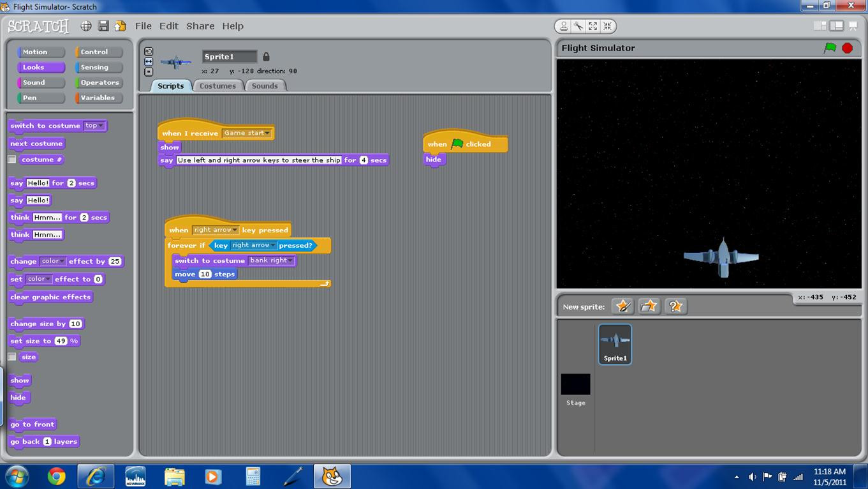Open color dropdown in change effect block
This screenshot has width=868, height=489.
[53, 261]
